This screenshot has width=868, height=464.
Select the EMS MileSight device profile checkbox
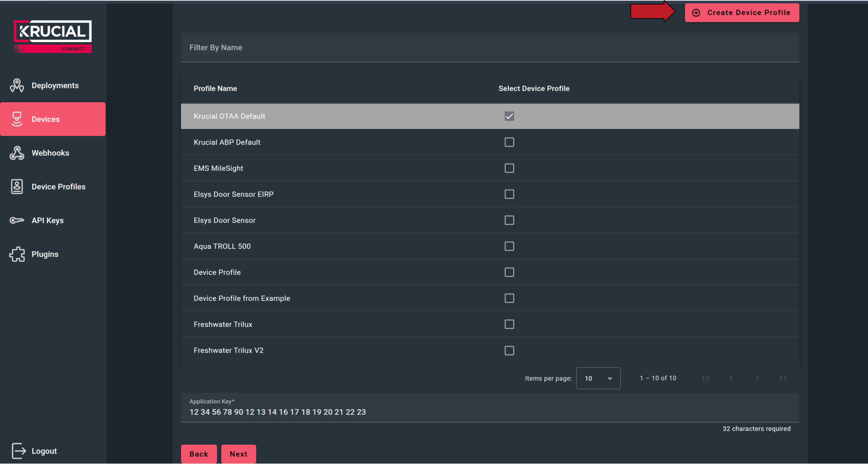tap(509, 168)
